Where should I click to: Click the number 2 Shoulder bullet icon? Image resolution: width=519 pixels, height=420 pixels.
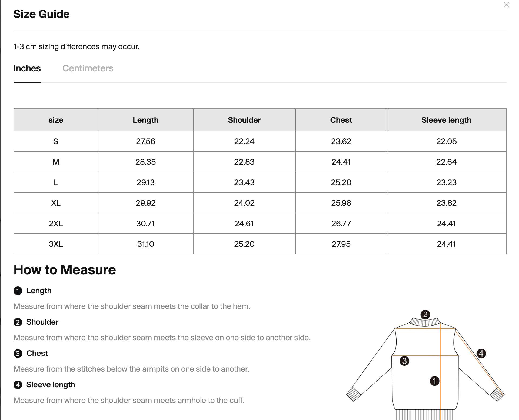pyautogui.click(x=18, y=322)
